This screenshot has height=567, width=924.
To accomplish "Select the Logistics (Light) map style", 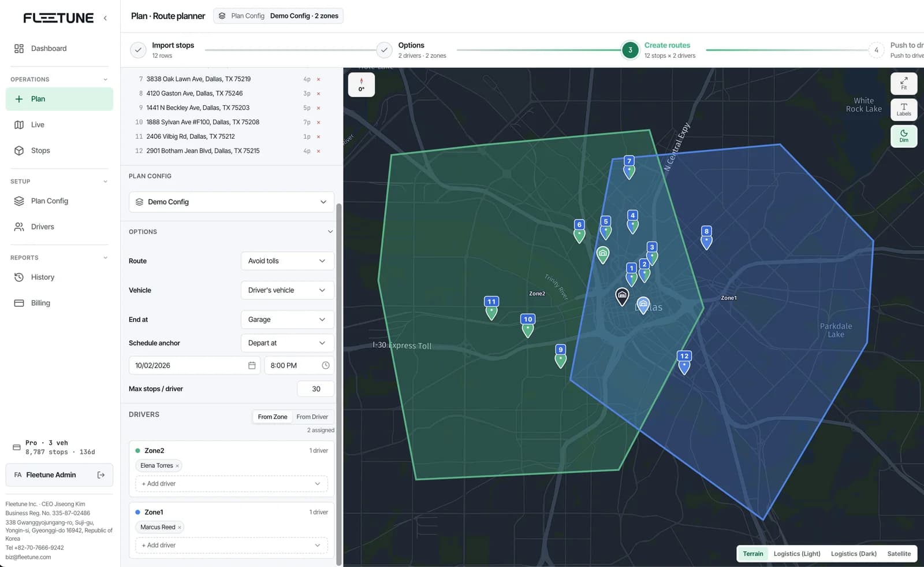I will [797, 554].
